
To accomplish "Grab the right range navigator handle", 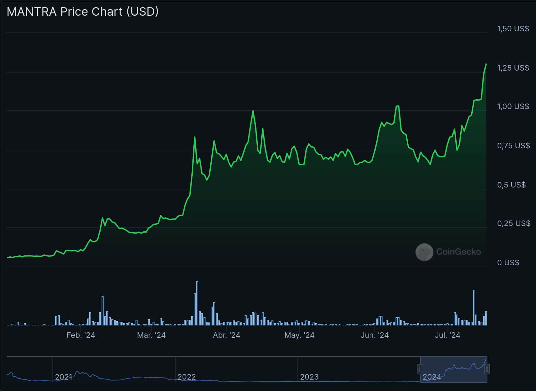I will 487,369.
